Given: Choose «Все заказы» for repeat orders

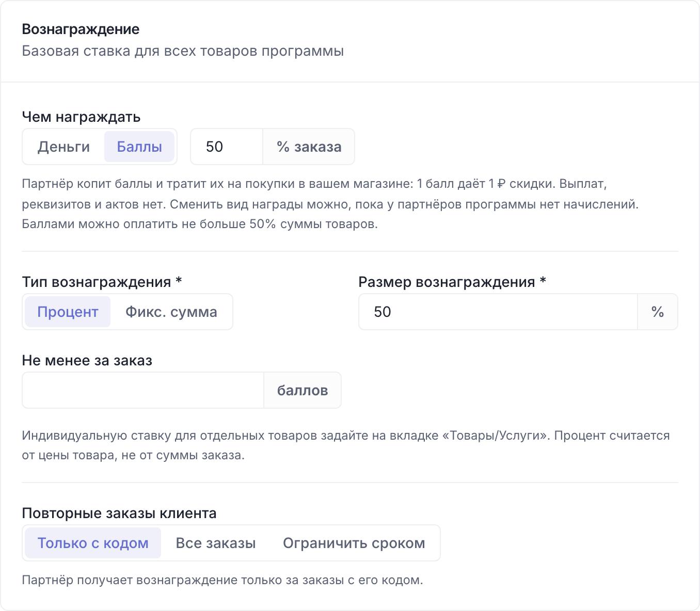Looking at the screenshot, I should pyautogui.click(x=216, y=543).
